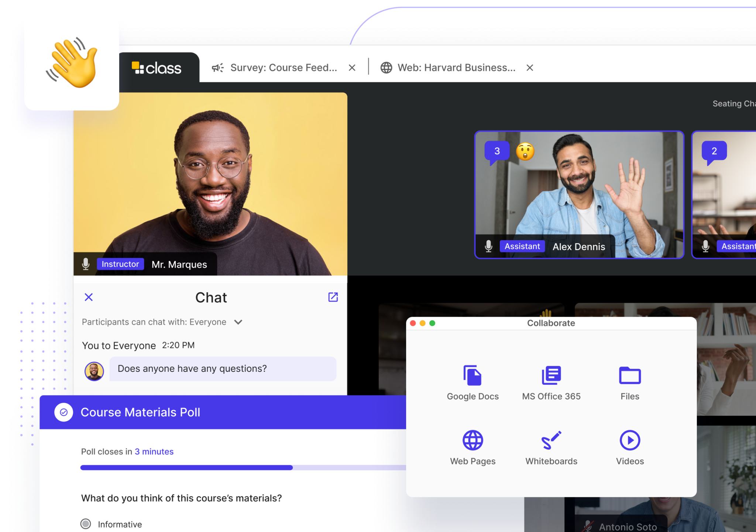
Task: Select the Informative poll option
Action: (x=86, y=524)
